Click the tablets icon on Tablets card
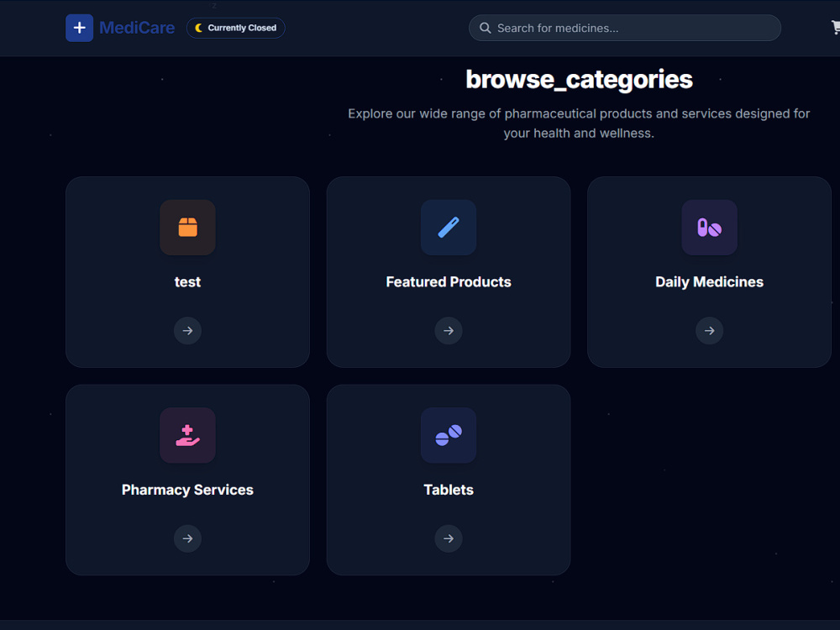Screen dimensions: 840x630 [x=449, y=435]
